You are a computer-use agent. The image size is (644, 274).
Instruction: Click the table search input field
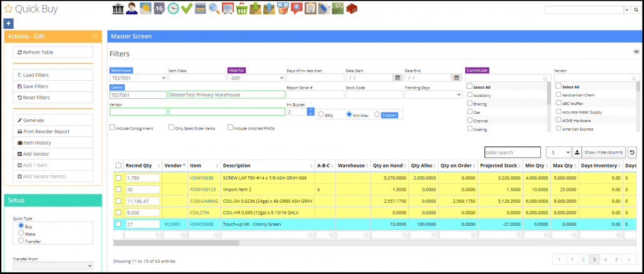pyautogui.click(x=512, y=152)
